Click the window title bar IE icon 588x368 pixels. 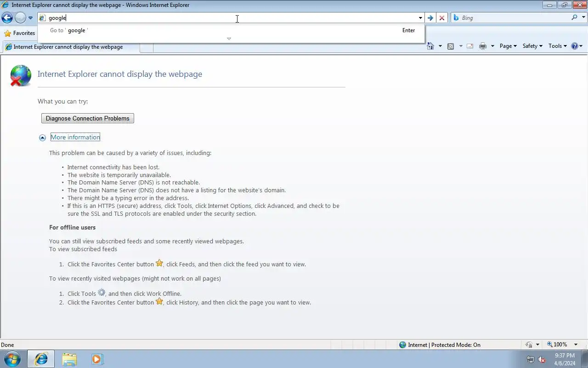(x=5, y=5)
